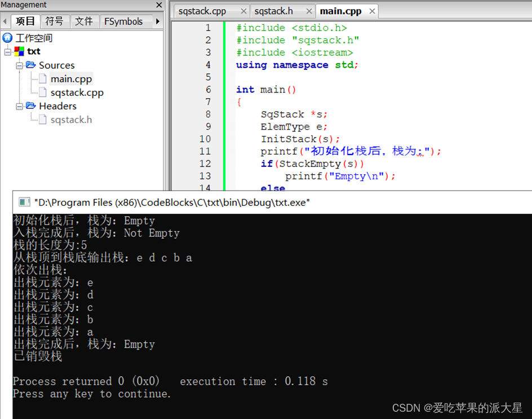Click 'Press any key to continue.' text
Viewport: 532px width, 419px height.
pyautogui.click(x=92, y=394)
